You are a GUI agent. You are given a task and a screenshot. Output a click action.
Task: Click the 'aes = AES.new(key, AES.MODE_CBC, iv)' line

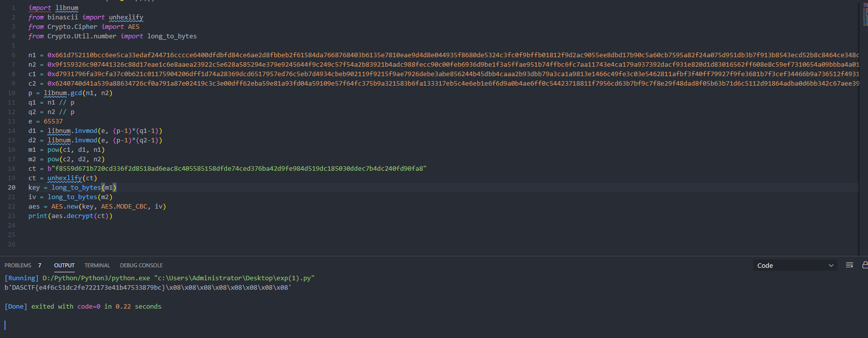tap(97, 207)
